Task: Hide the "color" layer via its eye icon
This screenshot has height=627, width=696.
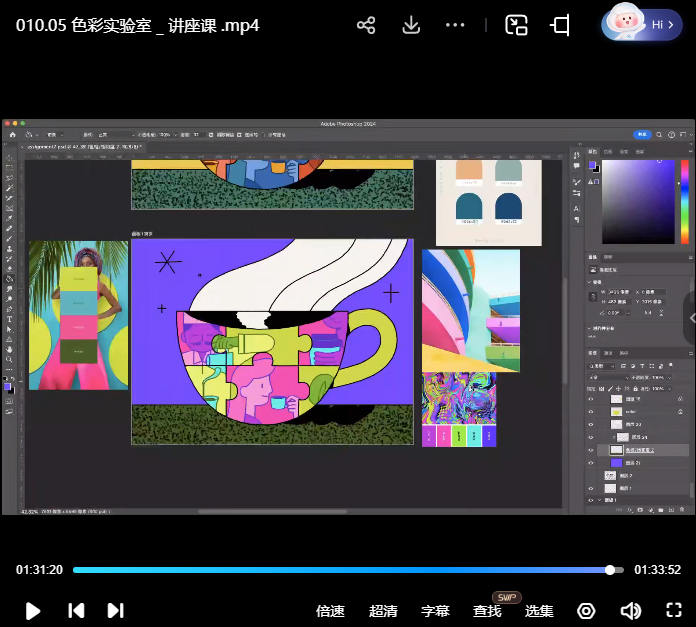Action: coord(590,411)
